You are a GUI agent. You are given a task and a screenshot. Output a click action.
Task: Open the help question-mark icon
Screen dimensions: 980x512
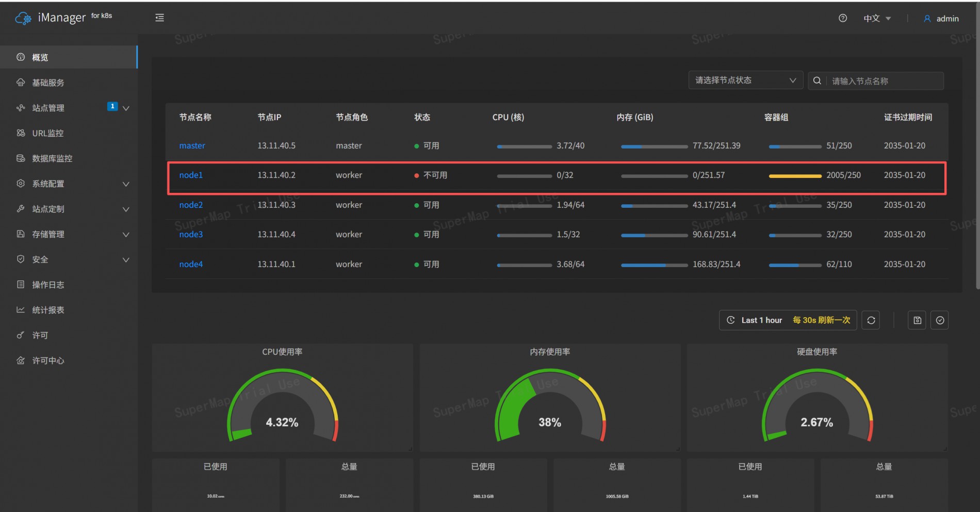click(x=843, y=18)
